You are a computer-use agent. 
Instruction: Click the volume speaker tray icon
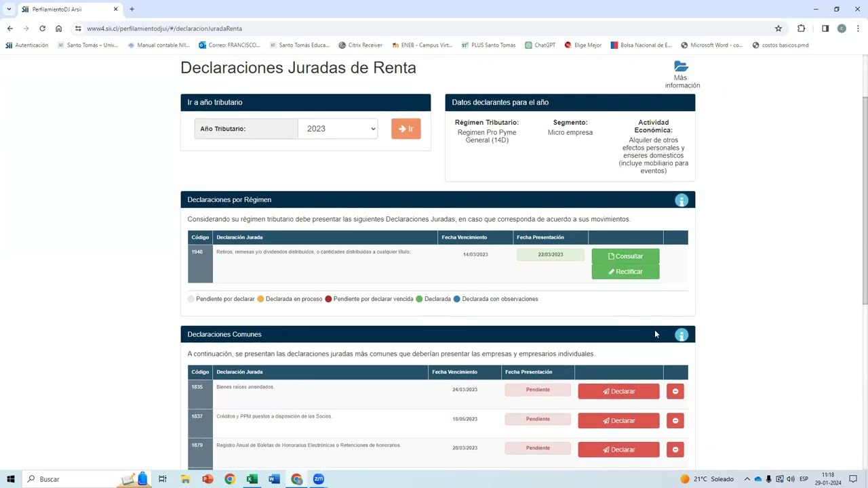click(791, 479)
